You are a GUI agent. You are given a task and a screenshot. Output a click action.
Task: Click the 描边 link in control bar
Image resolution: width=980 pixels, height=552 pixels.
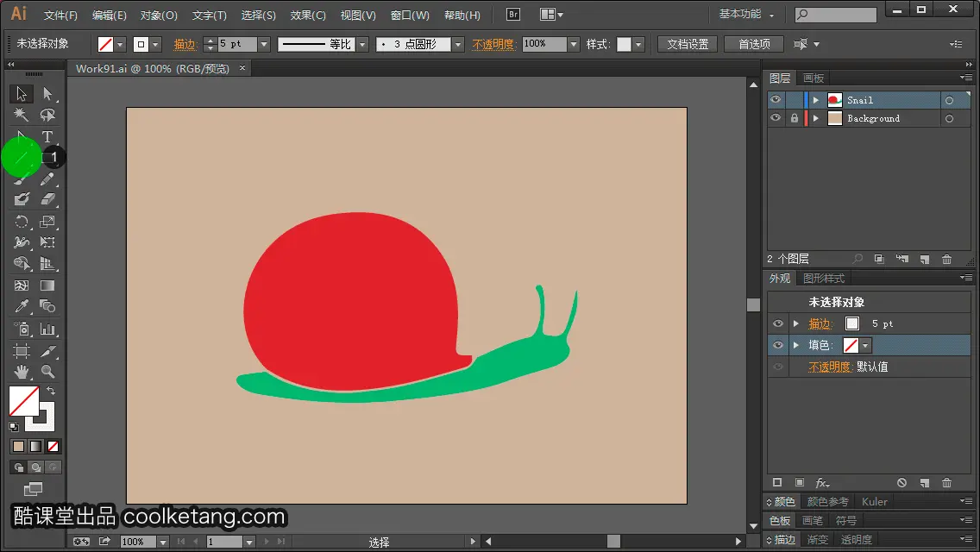point(185,44)
